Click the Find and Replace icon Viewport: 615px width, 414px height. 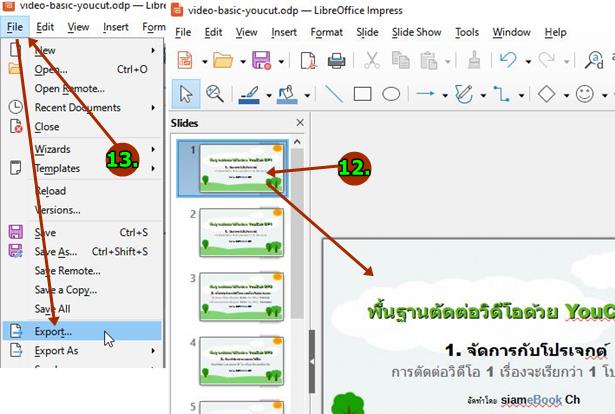[594, 61]
